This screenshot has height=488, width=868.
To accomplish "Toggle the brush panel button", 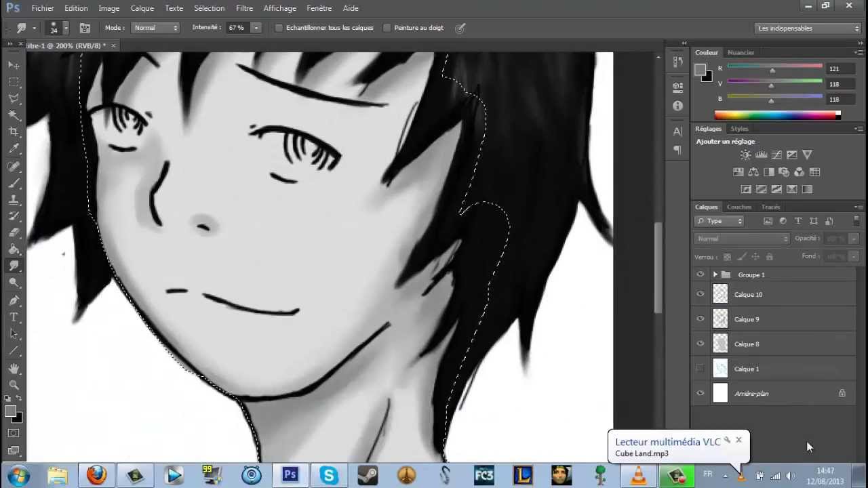I will pos(85,28).
